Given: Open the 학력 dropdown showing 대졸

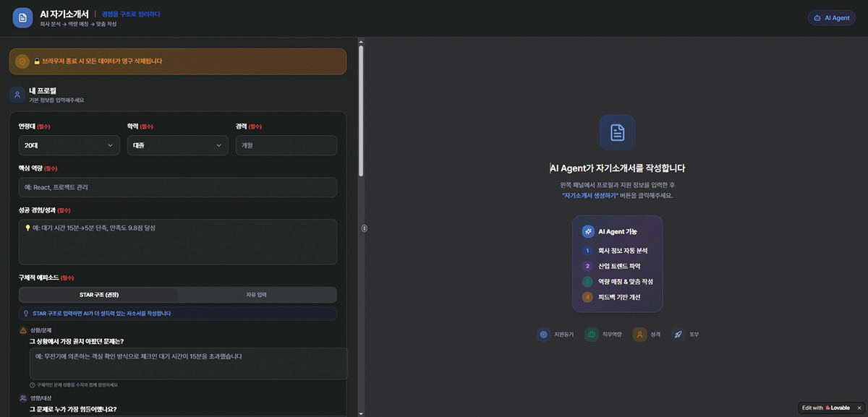Looking at the screenshot, I should pyautogui.click(x=177, y=145).
